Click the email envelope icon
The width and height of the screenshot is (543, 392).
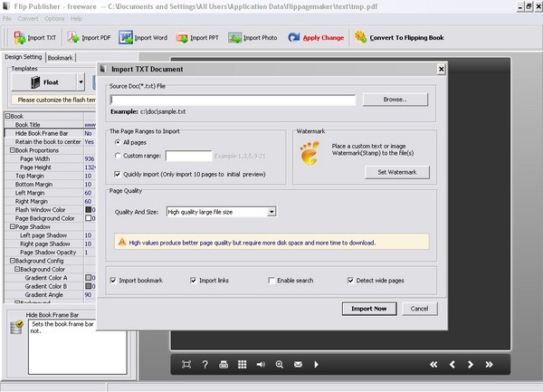tap(298, 364)
